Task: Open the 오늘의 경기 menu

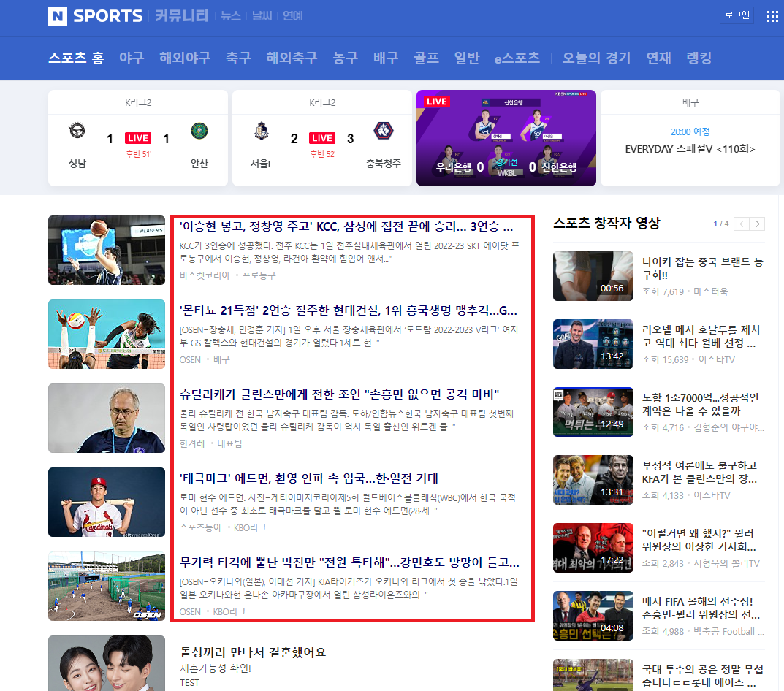Action: (x=596, y=58)
